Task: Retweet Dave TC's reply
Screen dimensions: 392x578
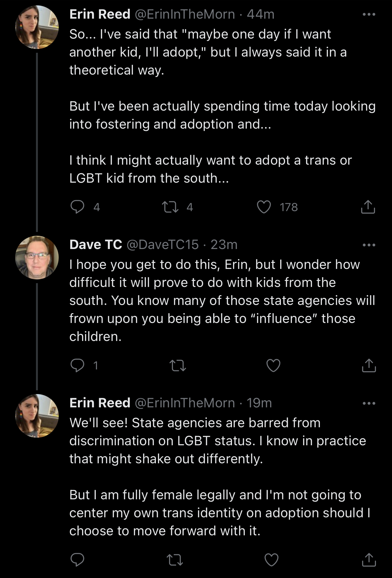Action: click(x=178, y=366)
